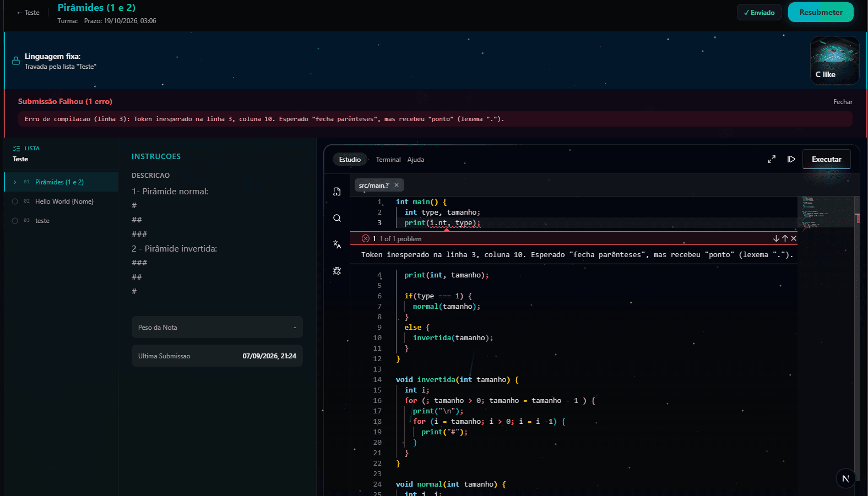Click the line 14 void invertida declaration
Image resolution: width=868 pixels, height=496 pixels.
457,380
